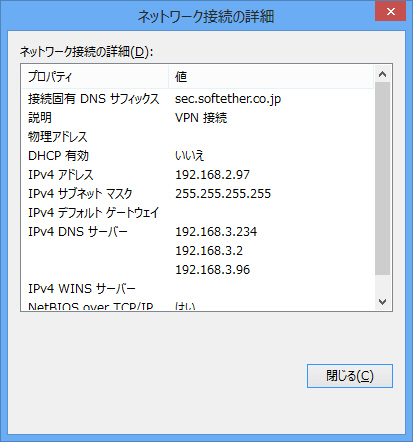Select the IPv4 DNS サーバー row
This screenshot has height=442, width=413.
198,232
